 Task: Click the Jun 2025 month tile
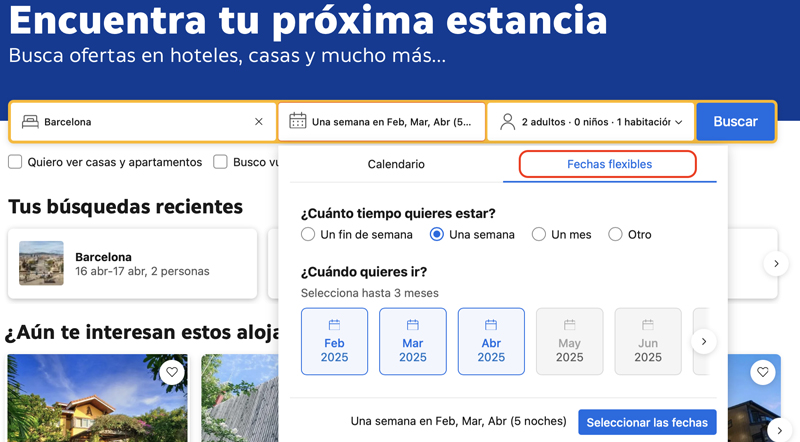[648, 341]
